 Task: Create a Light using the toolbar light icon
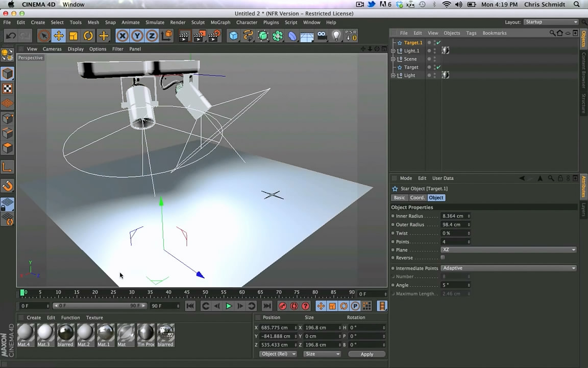click(336, 35)
